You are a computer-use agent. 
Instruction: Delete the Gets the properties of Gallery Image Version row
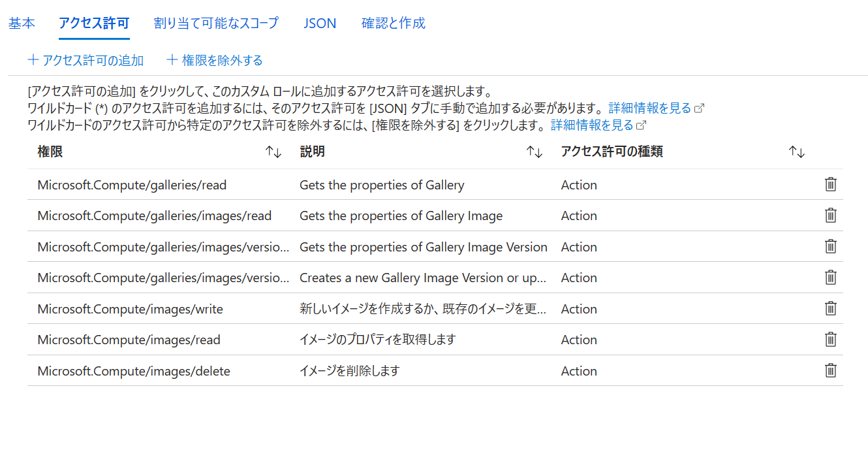[x=831, y=247]
